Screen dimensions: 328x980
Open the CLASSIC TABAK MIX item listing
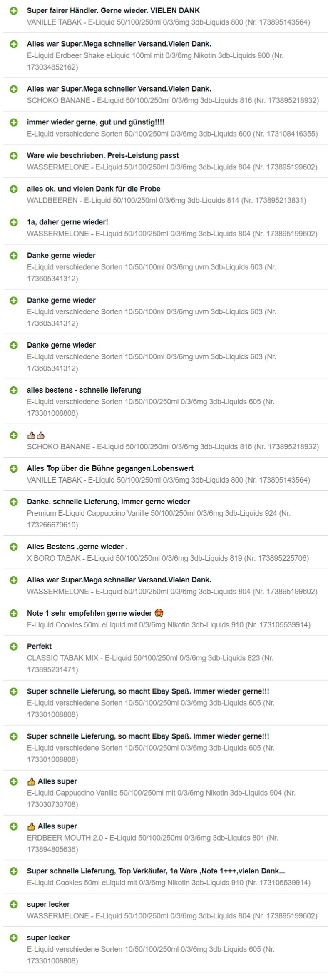coord(150,664)
